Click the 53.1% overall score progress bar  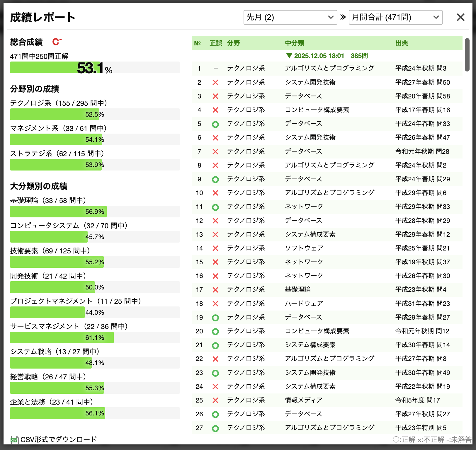pyautogui.click(x=95, y=68)
